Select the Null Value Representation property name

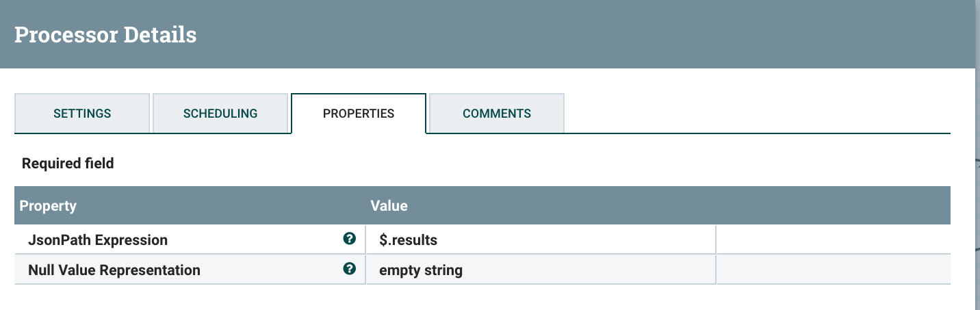[x=114, y=270]
